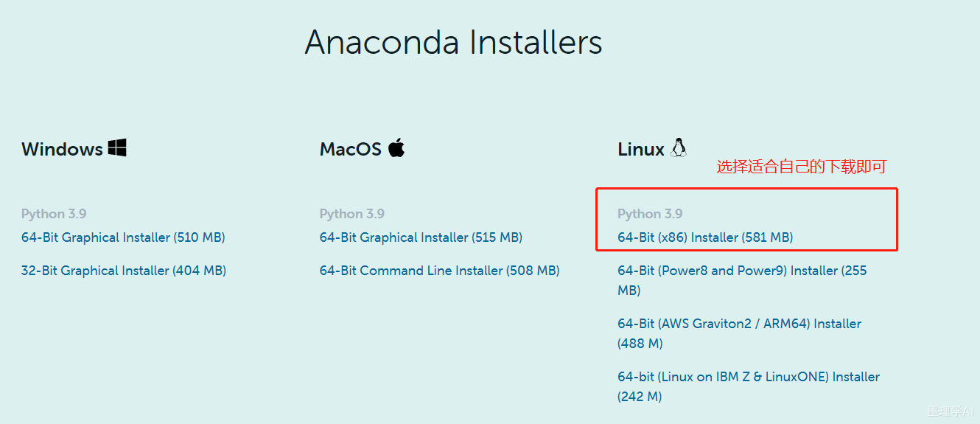The height and width of the screenshot is (424, 980).
Task: Click the Linux section heading text
Action: (x=641, y=149)
